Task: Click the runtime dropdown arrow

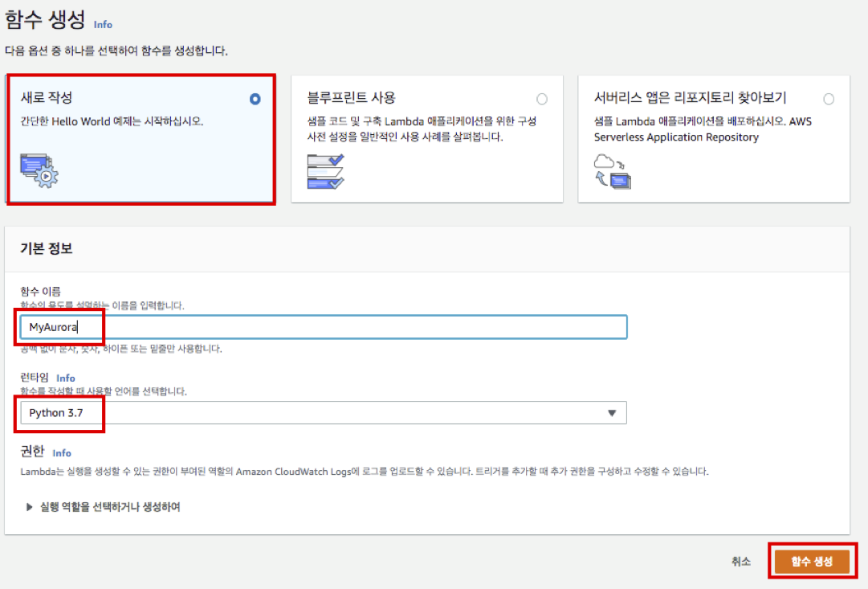Action: coord(611,413)
